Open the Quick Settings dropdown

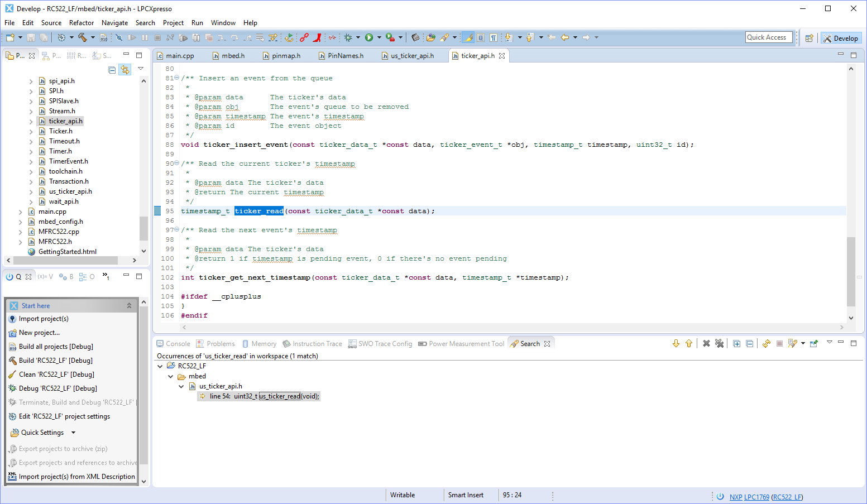(x=73, y=433)
